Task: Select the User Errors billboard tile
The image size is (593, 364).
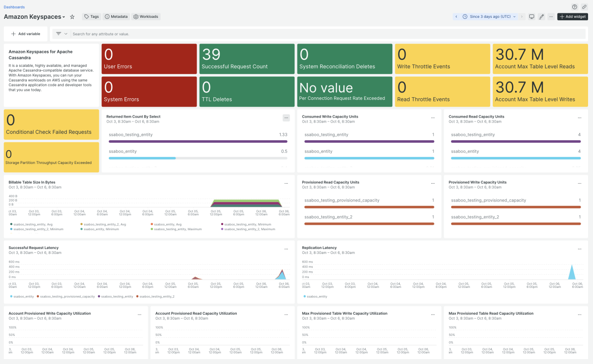Action: pos(149,59)
